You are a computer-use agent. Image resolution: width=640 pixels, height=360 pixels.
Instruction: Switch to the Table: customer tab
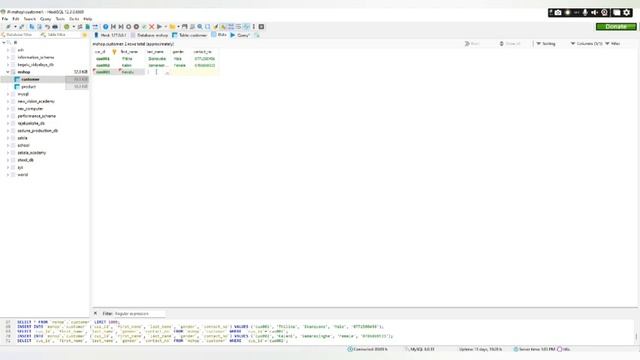pyautogui.click(x=190, y=36)
